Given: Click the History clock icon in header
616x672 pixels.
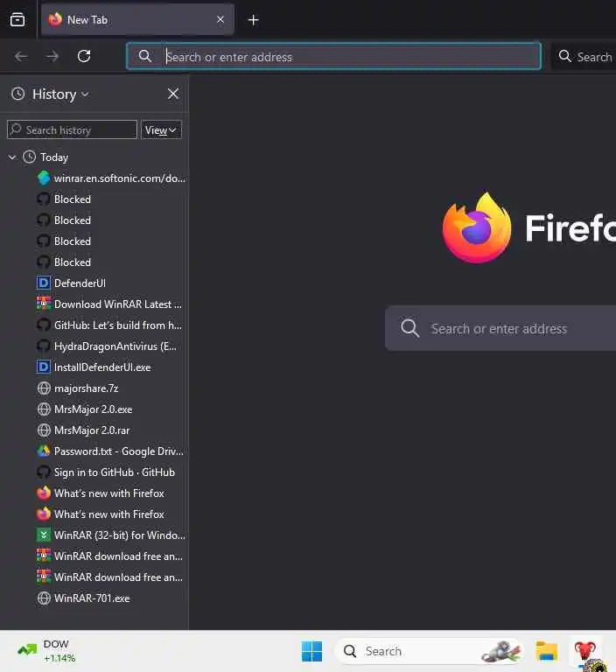Looking at the screenshot, I should pyautogui.click(x=18, y=94).
